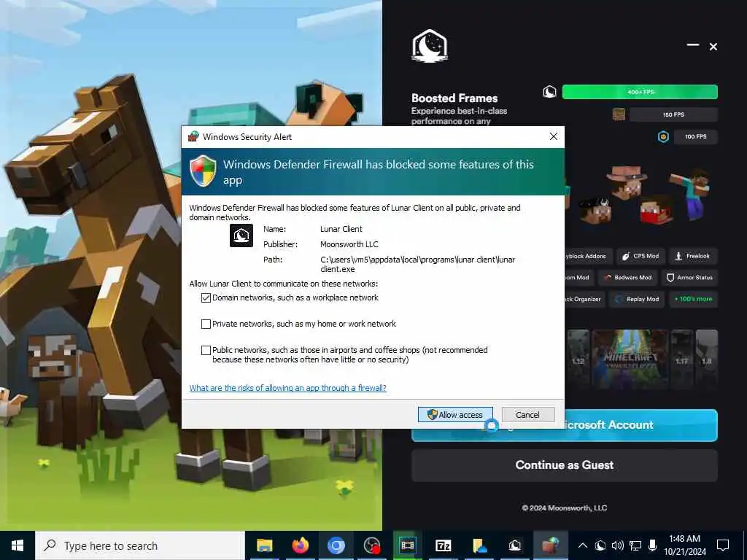Click the Allow access button
Image resolution: width=747 pixels, height=560 pixels.
455,415
